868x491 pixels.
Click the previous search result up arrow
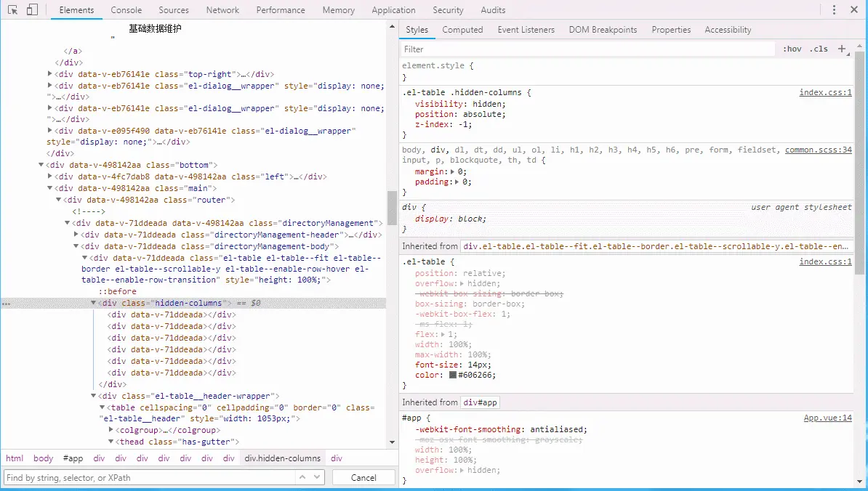coord(303,477)
